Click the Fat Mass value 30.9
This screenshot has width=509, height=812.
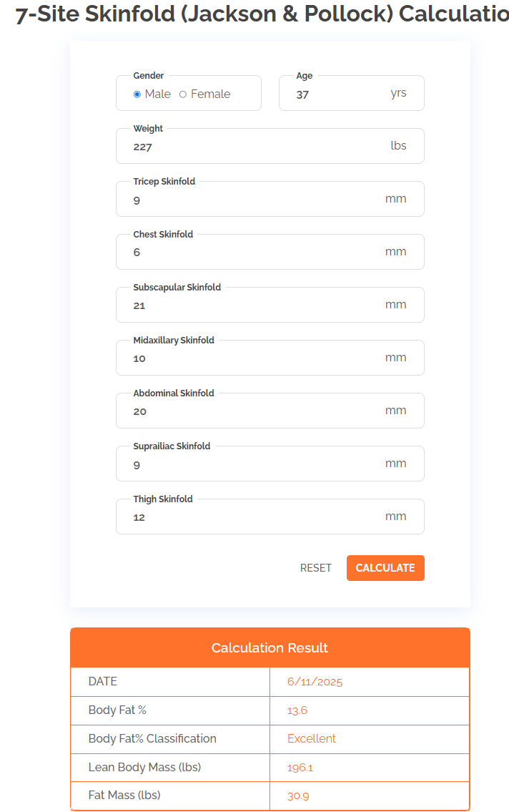point(298,796)
